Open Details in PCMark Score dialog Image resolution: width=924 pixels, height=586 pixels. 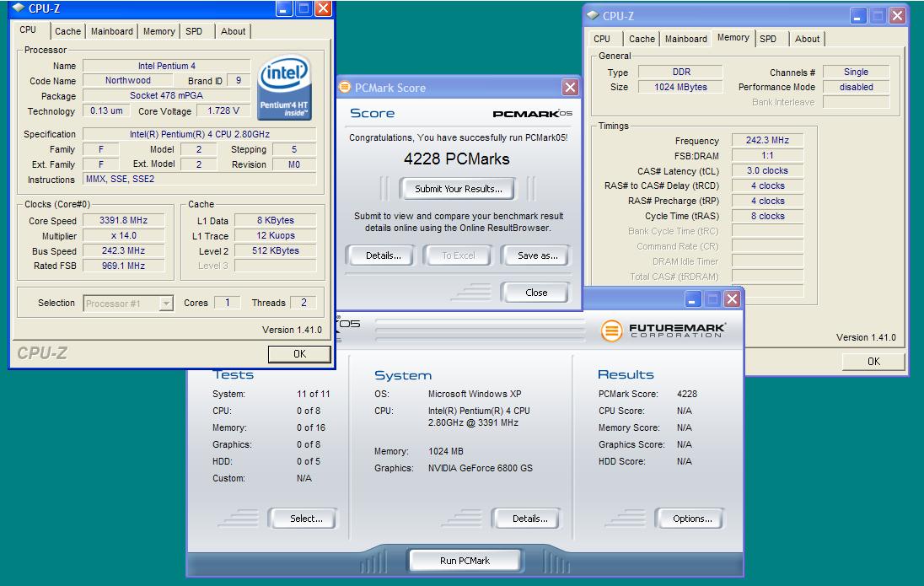click(383, 255)
